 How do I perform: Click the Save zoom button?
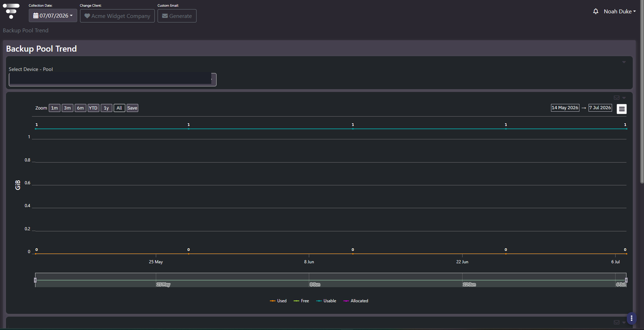coord(132,108)
